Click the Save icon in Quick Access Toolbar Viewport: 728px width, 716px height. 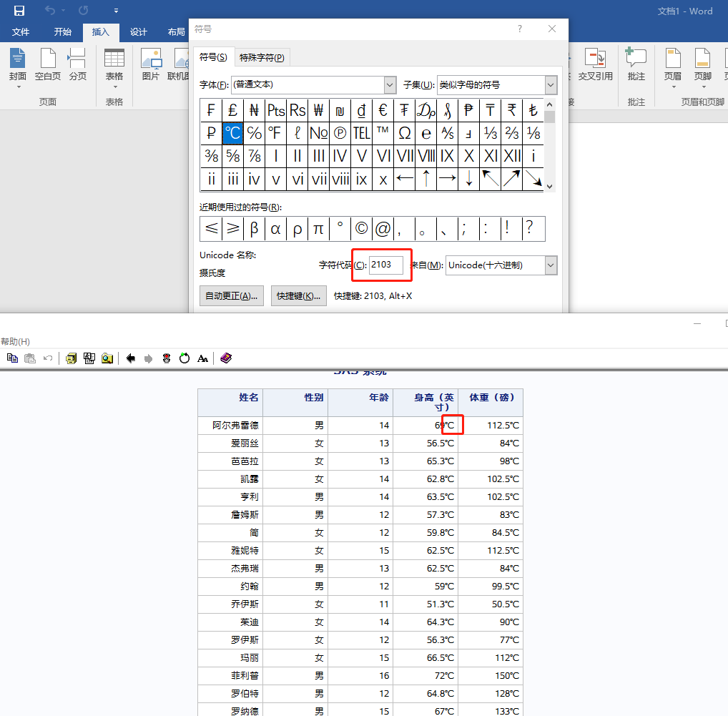tap(19, 11)
